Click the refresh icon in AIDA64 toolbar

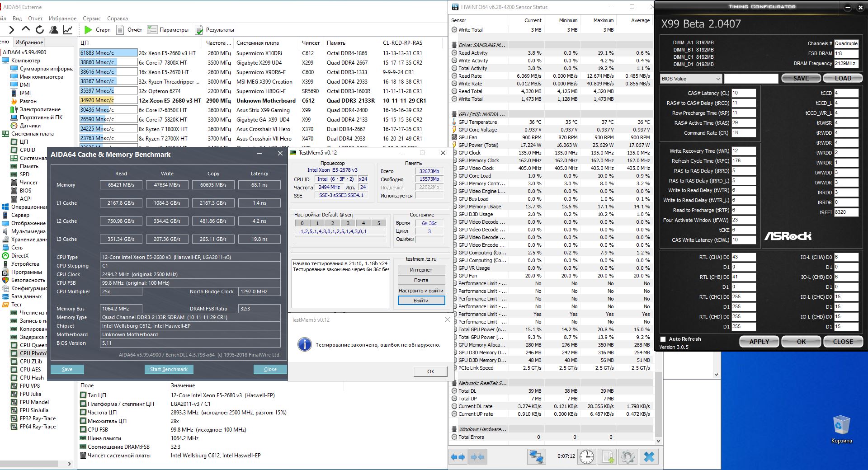coord(40,30)
